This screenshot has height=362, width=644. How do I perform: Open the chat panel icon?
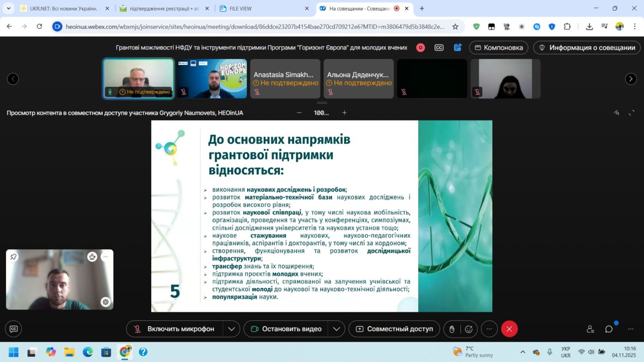[609, 329]
